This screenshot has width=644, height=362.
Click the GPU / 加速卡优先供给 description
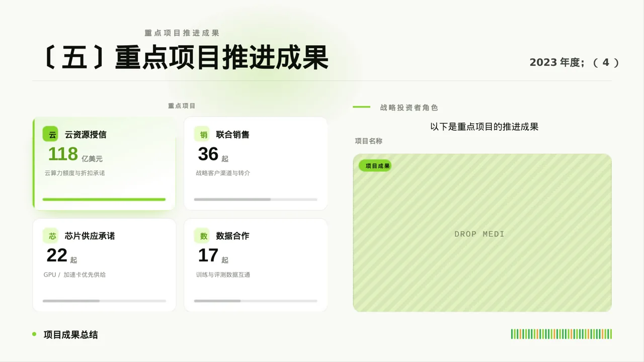(x=74, y=275)
